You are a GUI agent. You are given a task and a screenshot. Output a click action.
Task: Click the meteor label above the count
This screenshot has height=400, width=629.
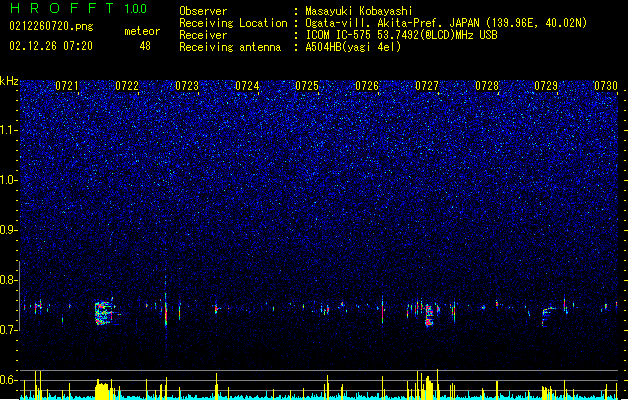[x=142, y=31]
